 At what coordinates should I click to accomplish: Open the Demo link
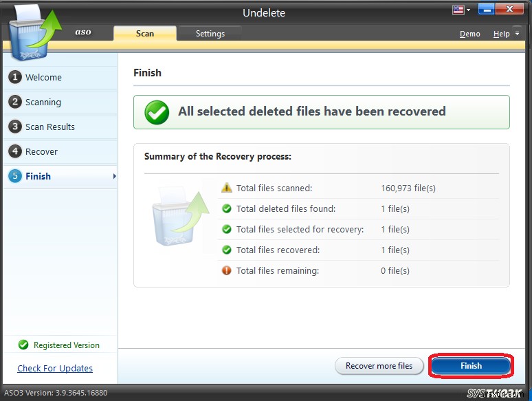click(469, 34)
